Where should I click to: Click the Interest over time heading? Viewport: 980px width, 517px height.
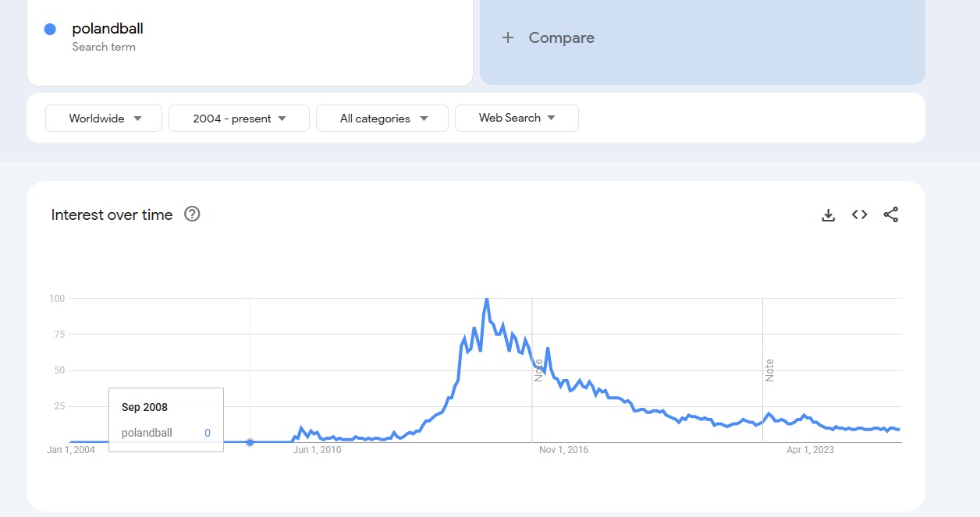(112, 214)
